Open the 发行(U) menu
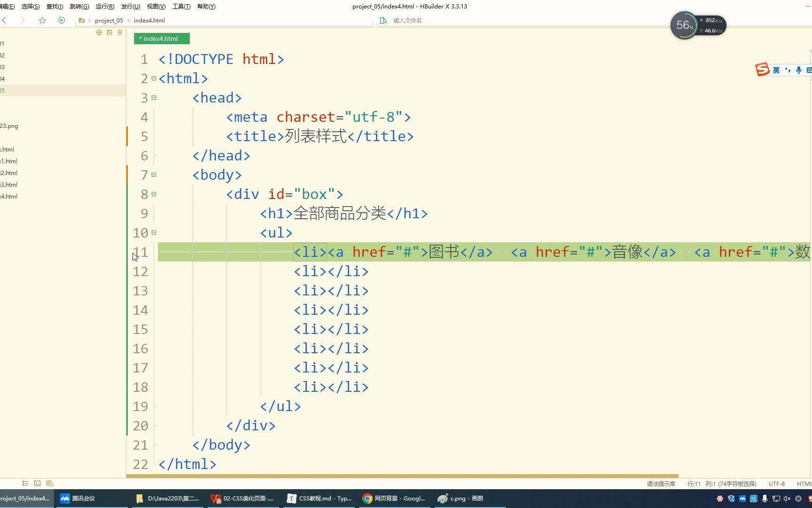812x508 pixels. click(x=131, y=7)
